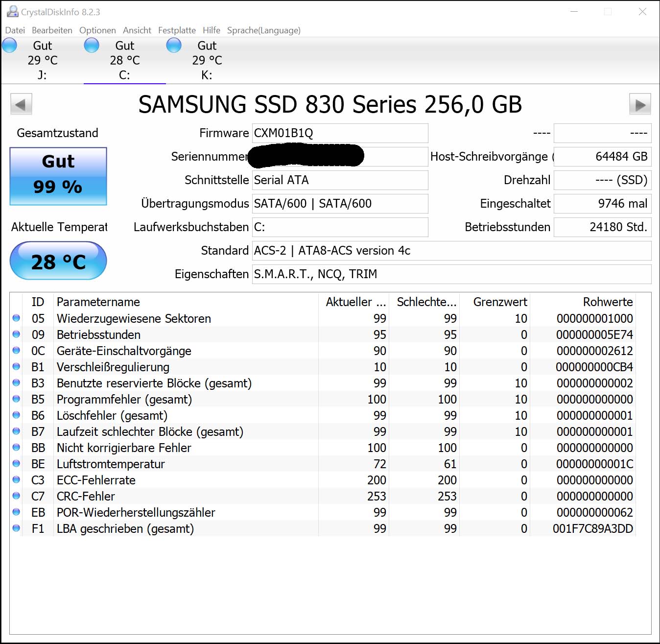Click the SAMSUNG SSD 830 Series title

330,104
